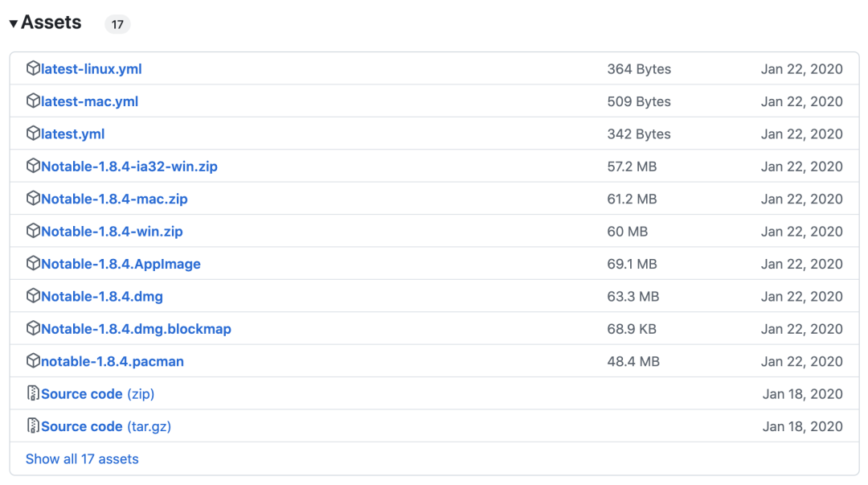Viewport: 868px width, 485px height.
Task: Click Jan 18, 2020 date in Source code (zip) row
Action: click(x=803, y=394)
